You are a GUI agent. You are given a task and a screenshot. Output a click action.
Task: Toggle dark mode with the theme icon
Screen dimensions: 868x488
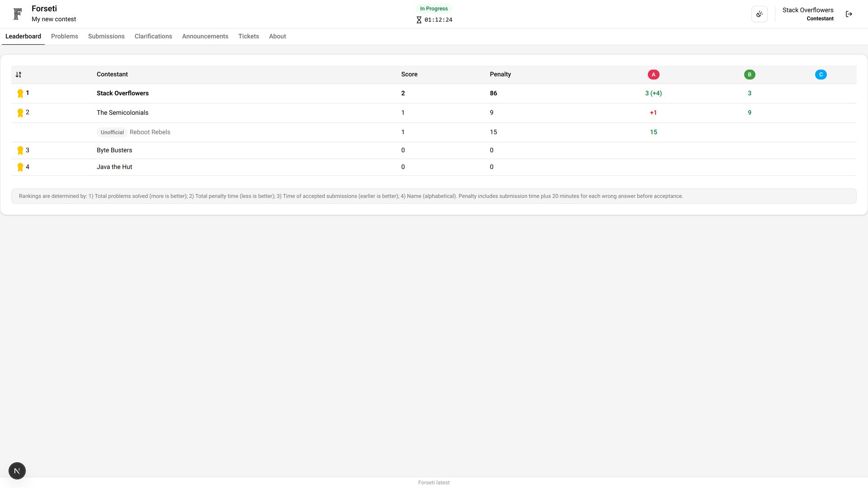(x=759, y=14)
